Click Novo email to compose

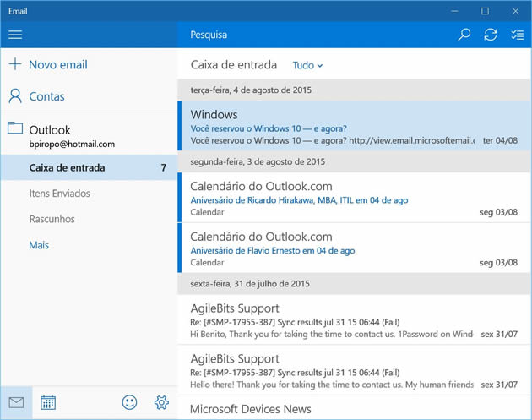click(x=58, y=64)
